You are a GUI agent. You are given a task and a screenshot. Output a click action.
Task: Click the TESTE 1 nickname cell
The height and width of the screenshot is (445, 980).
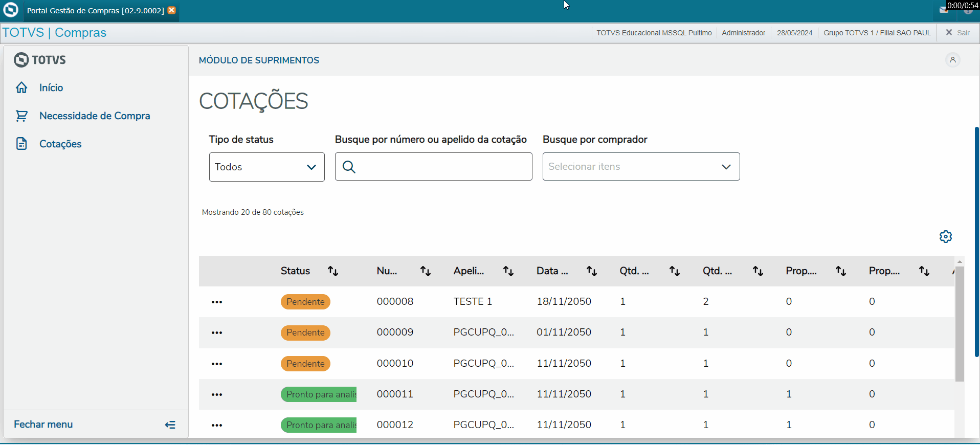pyautogui.click(x=473, y=302)
